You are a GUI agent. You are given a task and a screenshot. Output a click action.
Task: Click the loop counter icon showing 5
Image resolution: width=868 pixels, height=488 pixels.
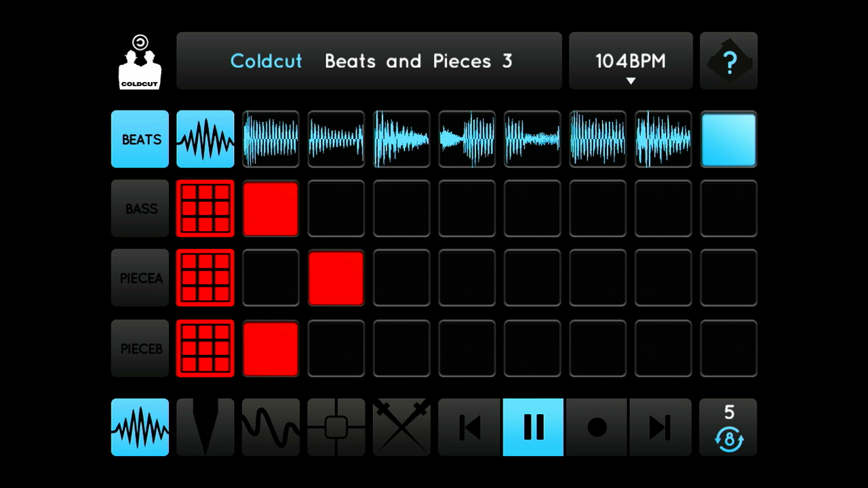[728, 427]
